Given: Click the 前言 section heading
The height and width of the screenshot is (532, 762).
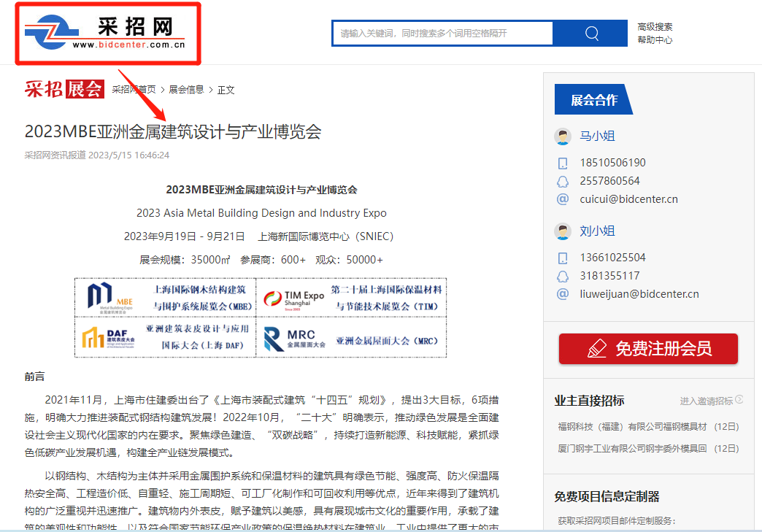Looking at the screenshot, I should point(34,377).
